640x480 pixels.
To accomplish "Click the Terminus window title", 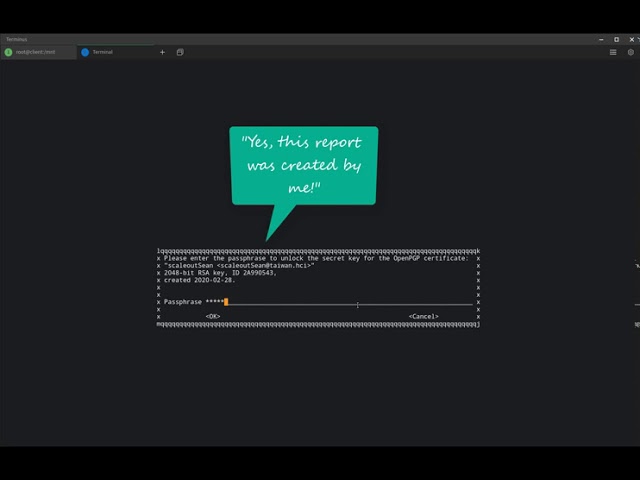I will click(16, 39).
